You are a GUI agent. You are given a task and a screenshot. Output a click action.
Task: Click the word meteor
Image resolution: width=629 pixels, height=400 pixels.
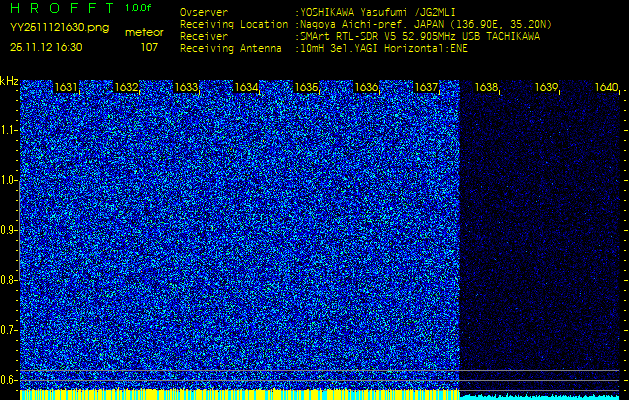coord(144,33)
